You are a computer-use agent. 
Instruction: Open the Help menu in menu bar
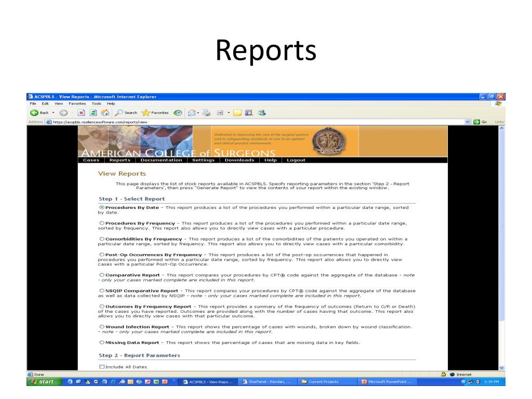pyautogui.click(x=111, y=103)
